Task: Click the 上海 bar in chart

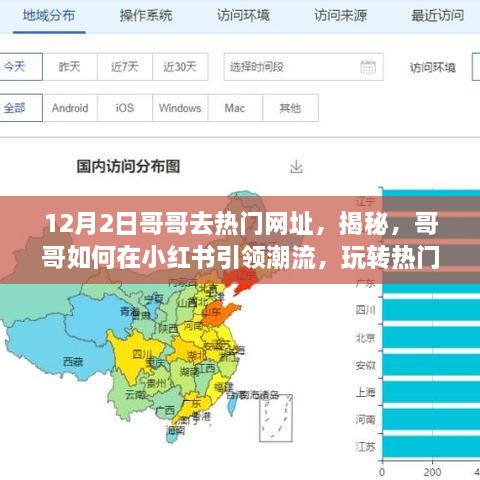Action: pyautogui.click(x=431, y=392)
